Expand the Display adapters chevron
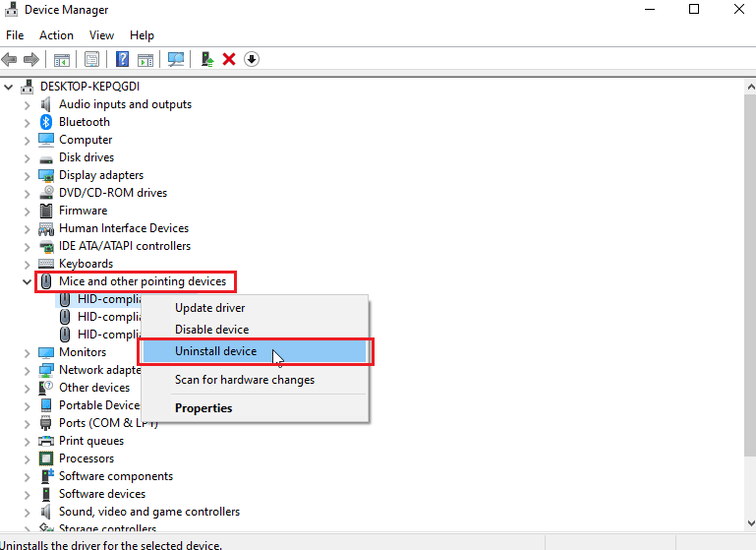This screenshot has width=756, height=550. (27, 175)
